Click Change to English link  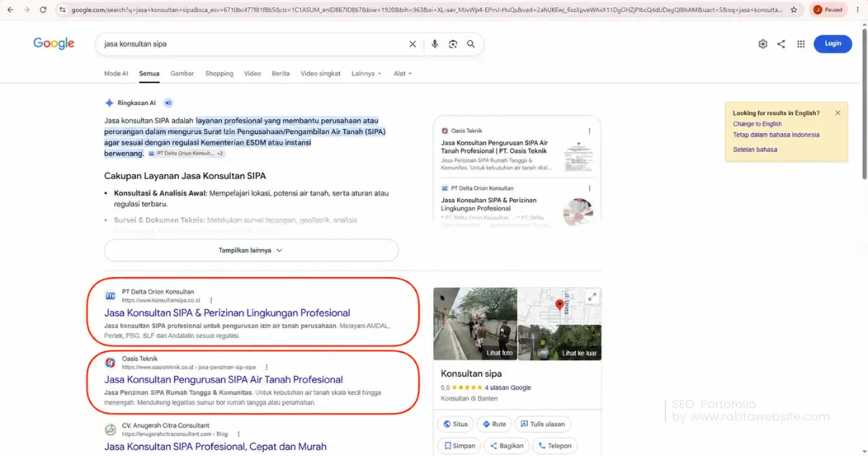757,124
